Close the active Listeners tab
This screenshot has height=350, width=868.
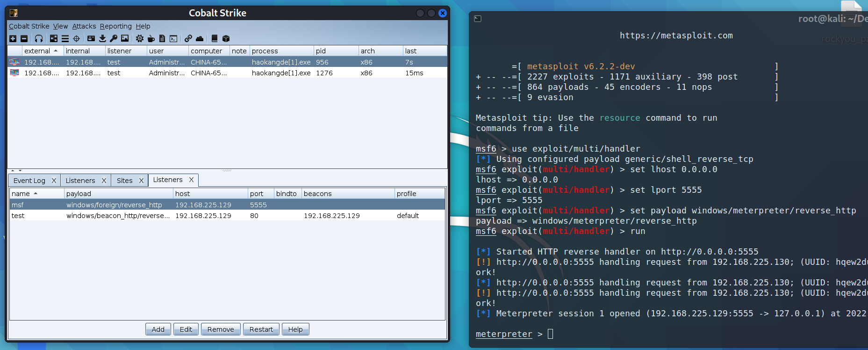coord(191,180)
